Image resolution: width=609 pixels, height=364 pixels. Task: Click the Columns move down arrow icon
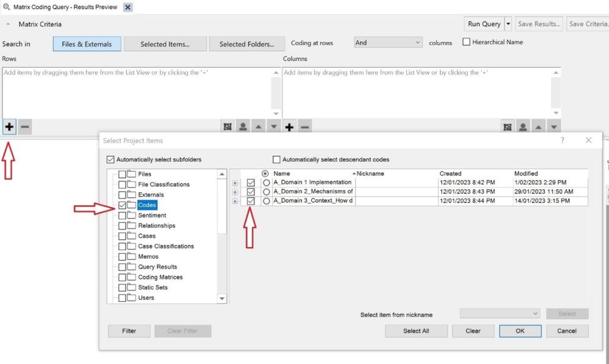[x=554, y=127]
